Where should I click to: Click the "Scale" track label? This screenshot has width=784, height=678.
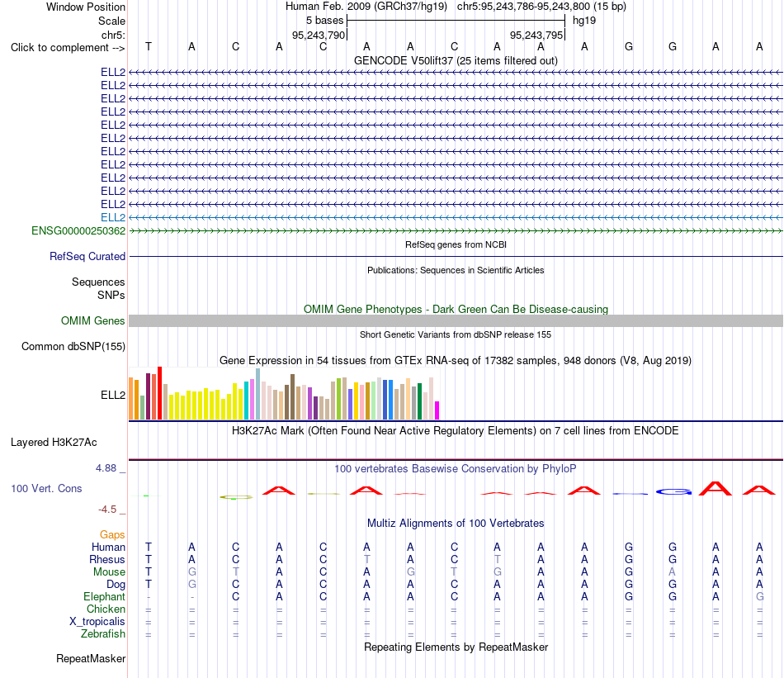coord(111,21)
